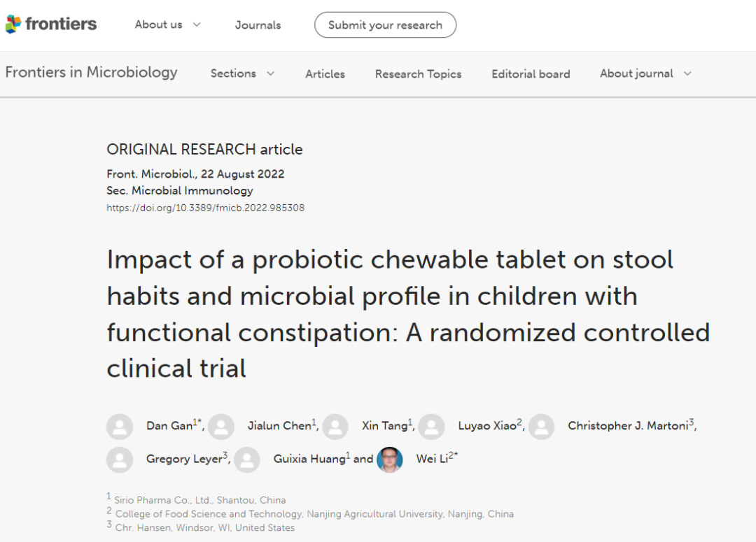
Task: Open Dan Gan's avatar icon
Action: tap(120, 427)
